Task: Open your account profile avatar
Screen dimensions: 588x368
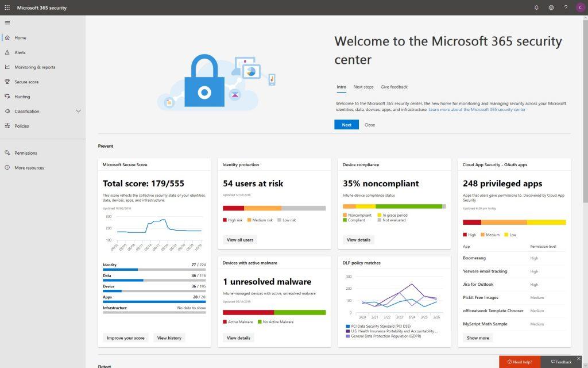Action: point(580,7)
